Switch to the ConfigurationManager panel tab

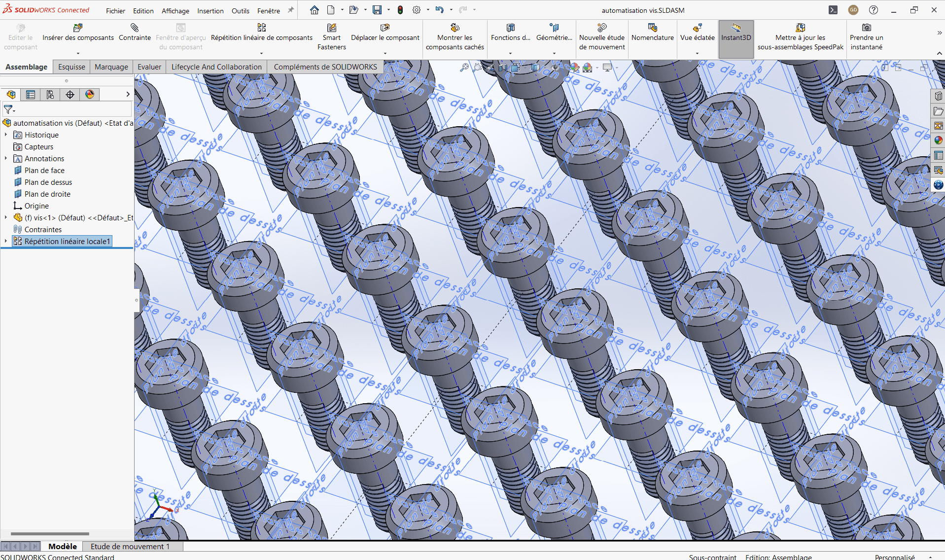[50, 95]
